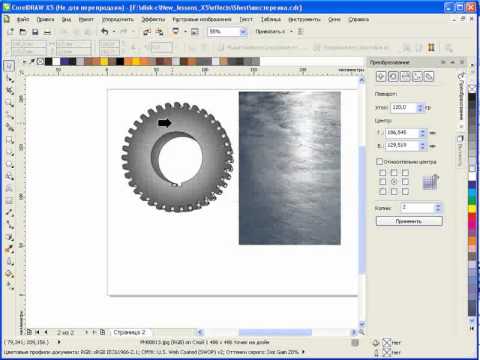The height and width of the screenshot is (360, 480).
Task: Open the Инструменты menu
Action: pyautogui.click(x=305, y=20)
